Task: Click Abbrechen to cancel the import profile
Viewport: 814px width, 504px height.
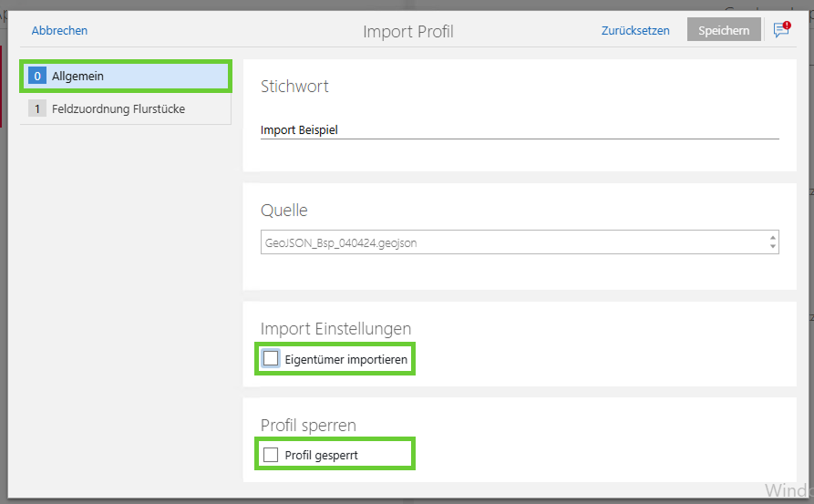Action: (x=59, y=31)
